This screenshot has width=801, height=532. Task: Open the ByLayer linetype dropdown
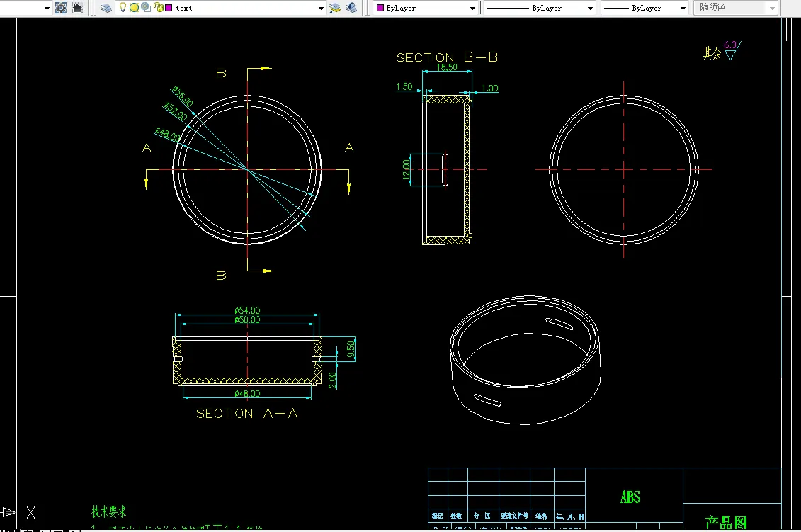point(589,8)
